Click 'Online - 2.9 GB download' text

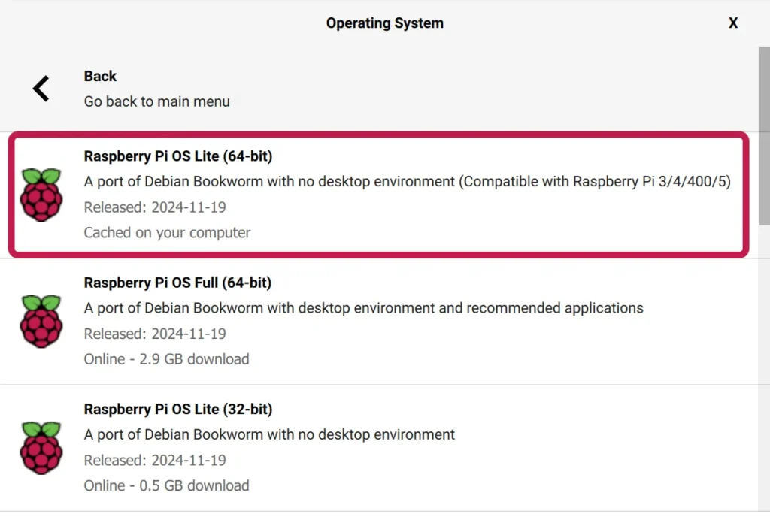(x=166, y=359)
